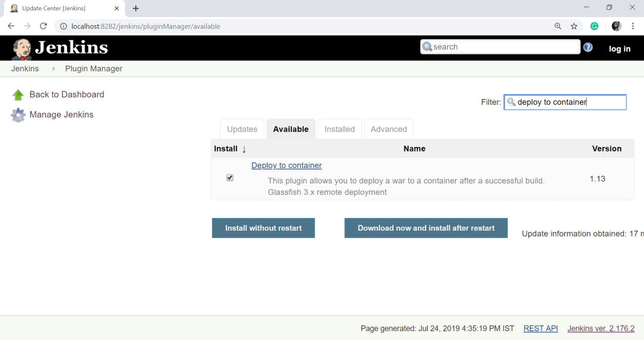Open the search help question mark icon
The width and height of the screenshot is (644, 340).
pos(588,47)
